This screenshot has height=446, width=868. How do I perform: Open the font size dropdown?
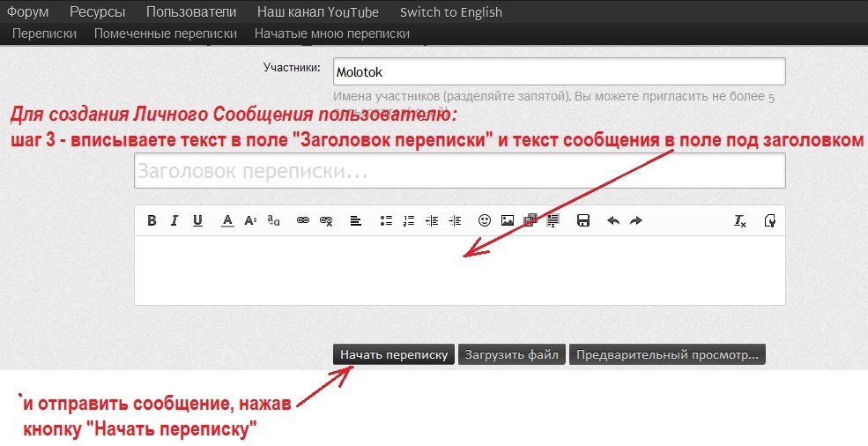250,221
